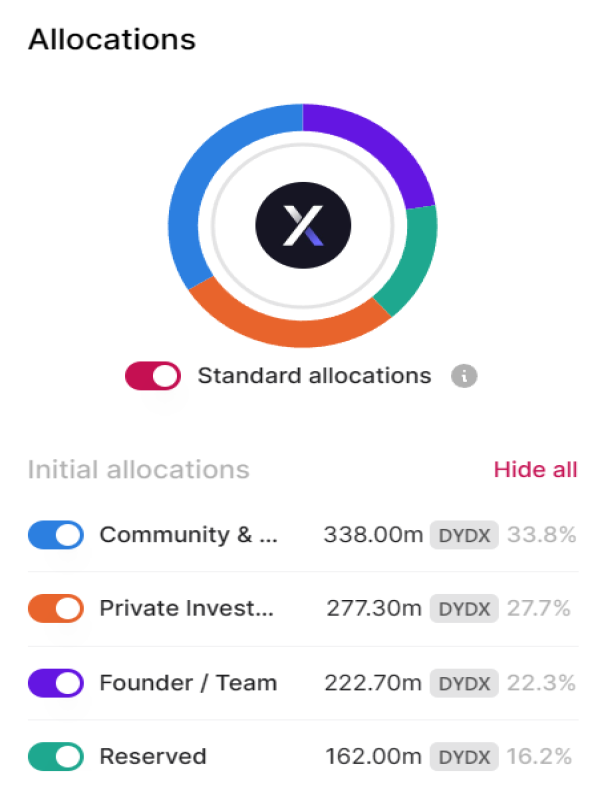The height and width of the screenshot is (800, 600).
Task: Click the 22.3% Founder / Team percentage
Action: pos(541,683)
